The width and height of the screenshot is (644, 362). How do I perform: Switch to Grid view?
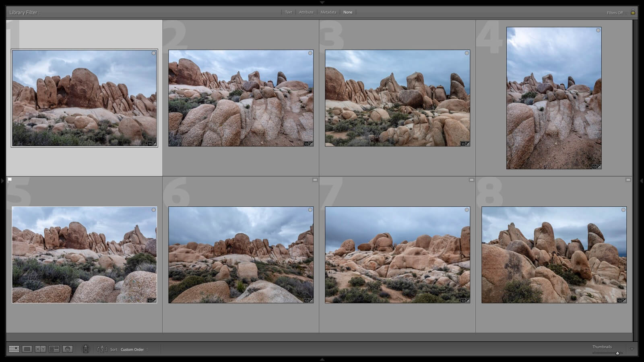click(x=14, y=349)
